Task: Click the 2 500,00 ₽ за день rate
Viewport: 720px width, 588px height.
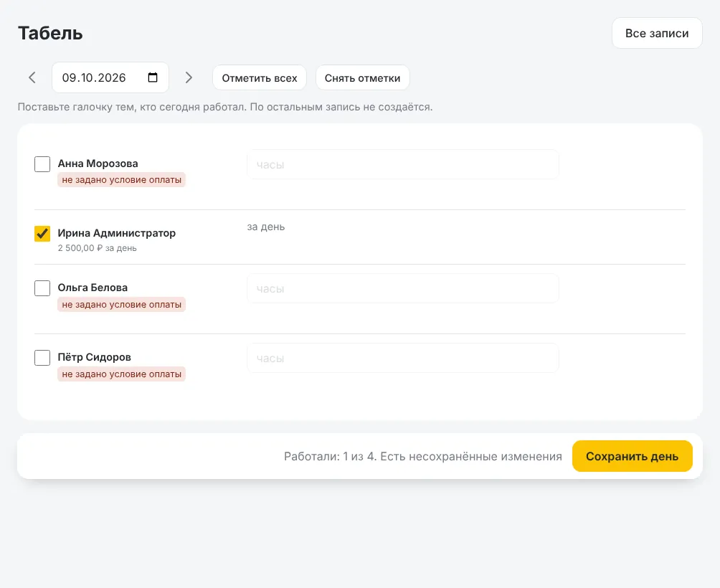Action: pyautogui.click(x=98, y=248)
